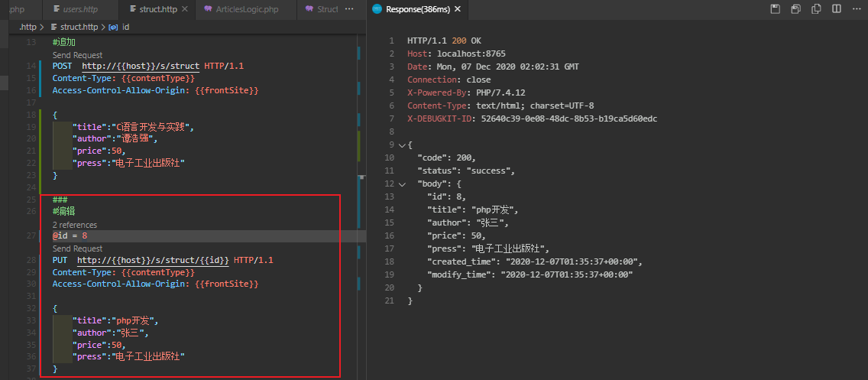Collapse the "body" object at line 12
Screen dimensions: 868x380
point(402,184)
